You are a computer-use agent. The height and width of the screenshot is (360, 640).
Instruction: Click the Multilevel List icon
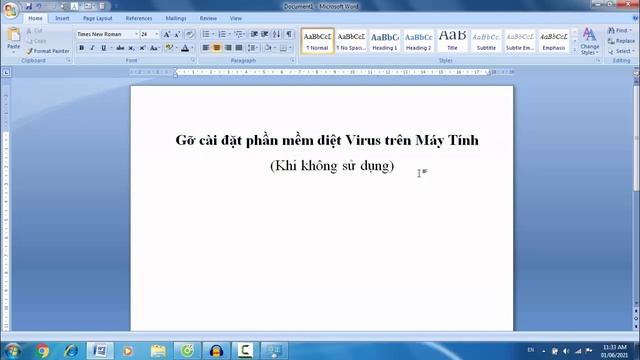click(x=239, y=34)
